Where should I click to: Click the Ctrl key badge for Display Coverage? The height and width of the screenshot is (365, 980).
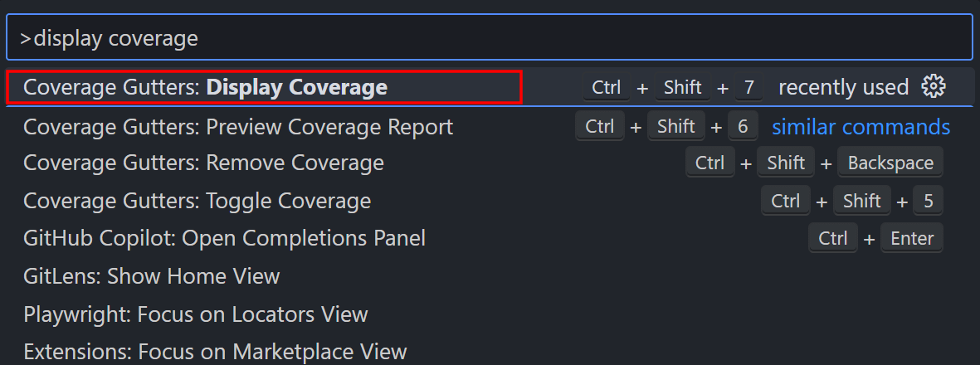[607, 87]
